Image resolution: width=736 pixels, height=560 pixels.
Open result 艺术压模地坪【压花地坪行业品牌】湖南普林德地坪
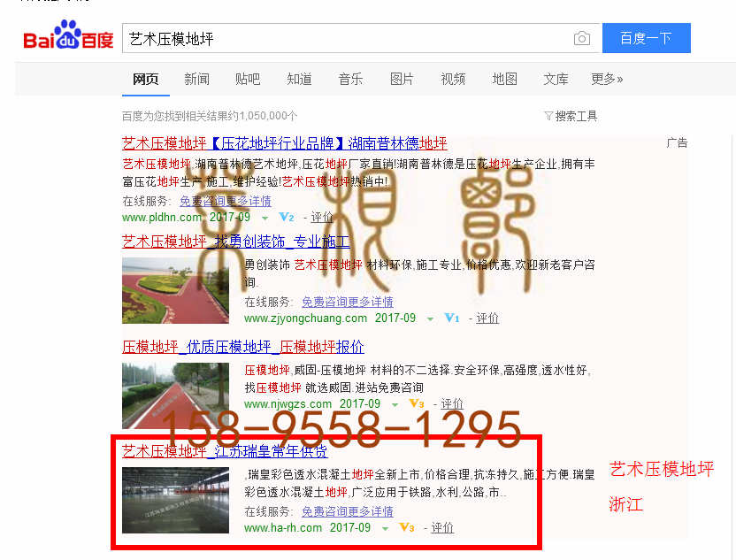[285, 143]
